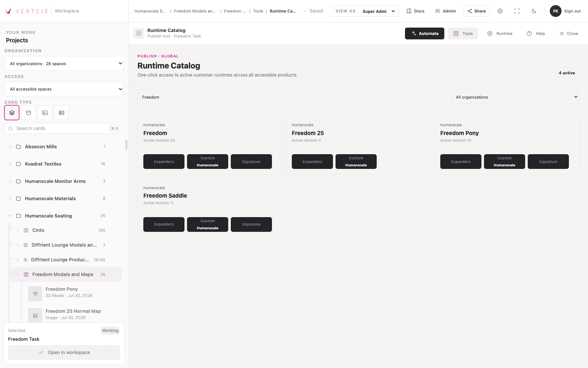Switch to the Runtime tab
The image size is (588, 368).
[500, 33]
